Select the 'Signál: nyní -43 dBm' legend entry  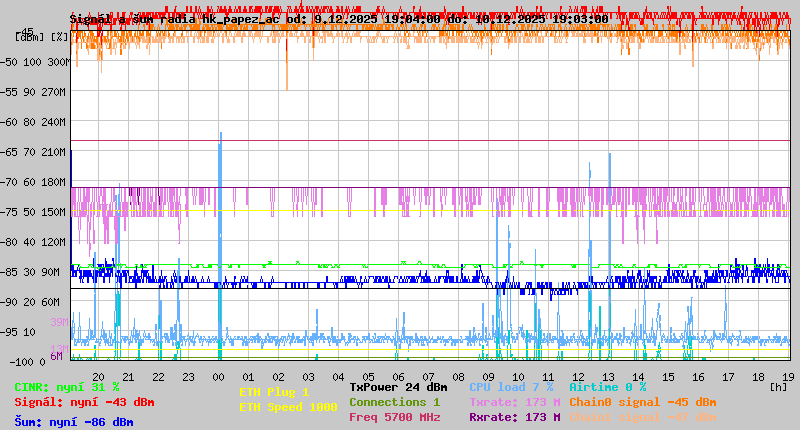tap(84, 402)
